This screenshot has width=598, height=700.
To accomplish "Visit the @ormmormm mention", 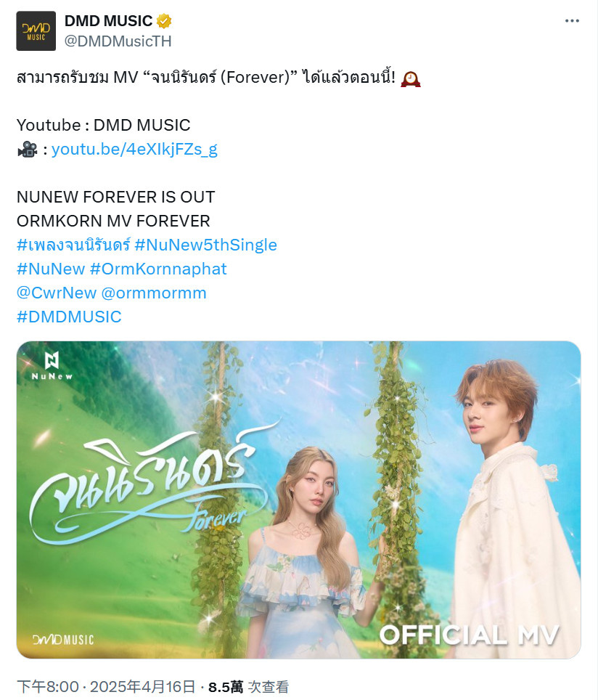I will click(154, 293).
